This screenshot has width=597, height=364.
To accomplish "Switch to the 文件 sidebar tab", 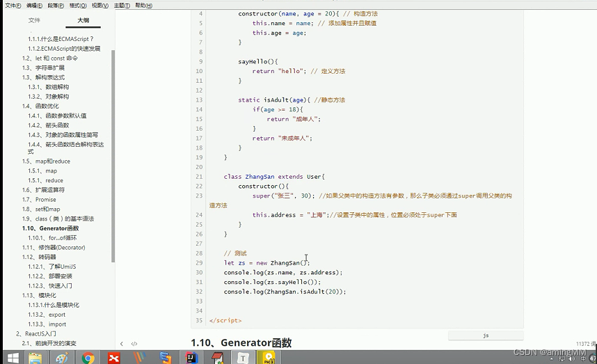I will point(34,20).
